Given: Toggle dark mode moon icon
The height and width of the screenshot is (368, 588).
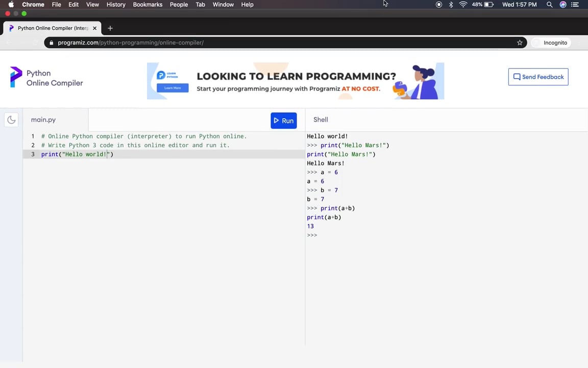Looking at the screenshot, I should (11, 120).
